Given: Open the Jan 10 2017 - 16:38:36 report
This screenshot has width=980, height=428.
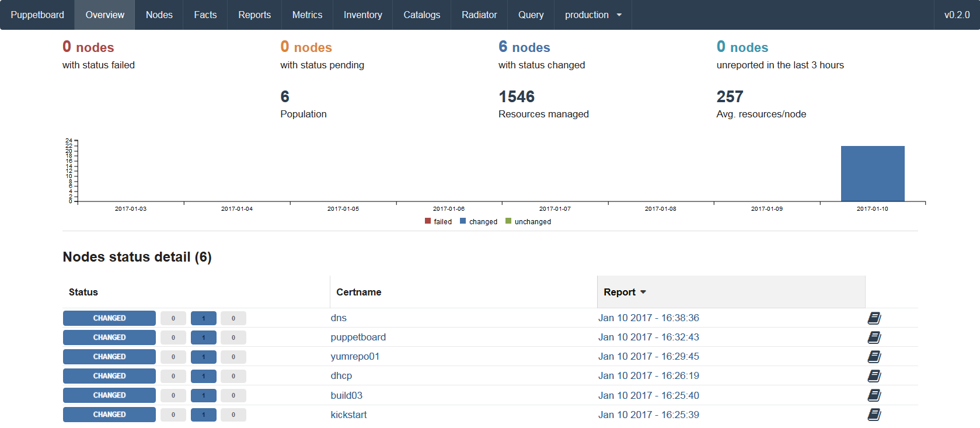Looking at the screenshot, I should (x=648, y=318).
